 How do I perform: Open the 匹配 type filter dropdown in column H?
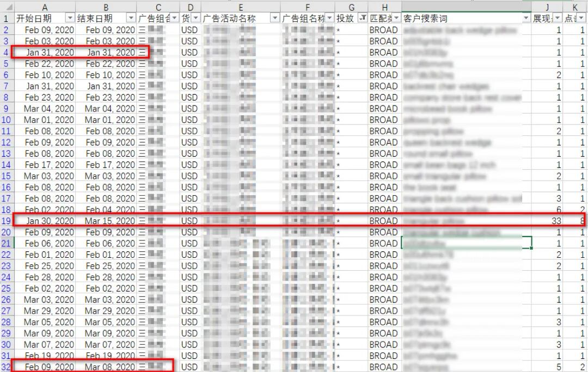[x=396, y=18]
